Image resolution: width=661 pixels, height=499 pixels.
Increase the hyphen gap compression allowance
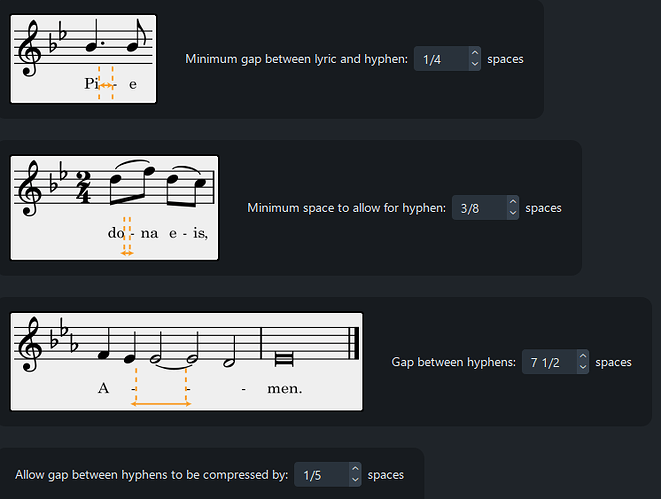point(354,470)
